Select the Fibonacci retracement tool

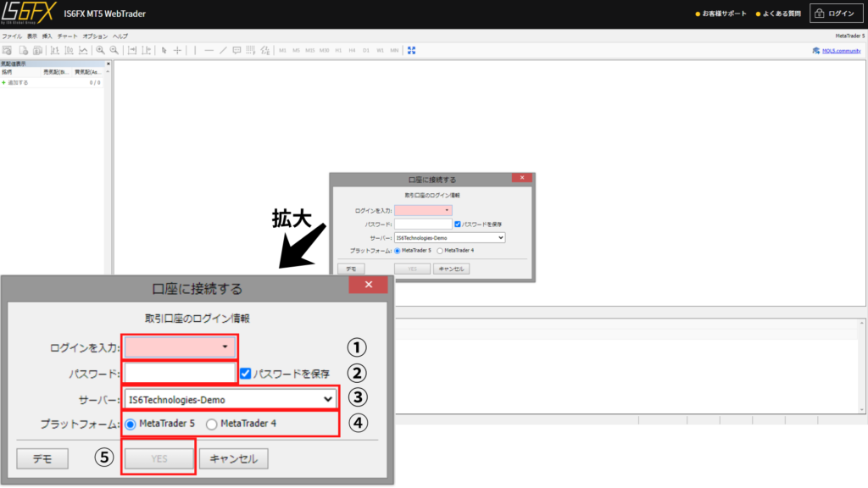click(251, 50)
